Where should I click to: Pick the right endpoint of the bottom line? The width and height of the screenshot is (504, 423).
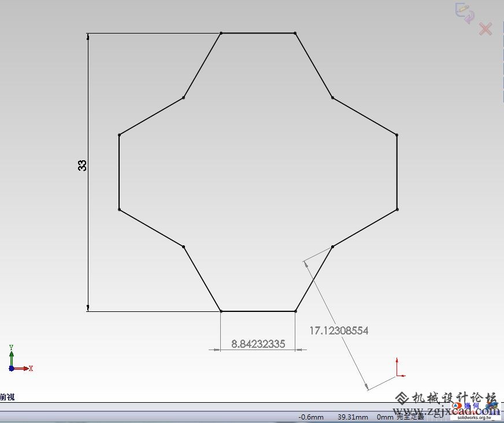tap(295, 311)
